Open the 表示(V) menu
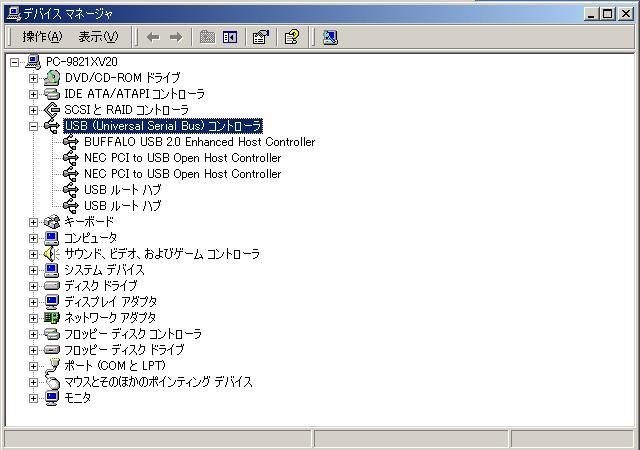This screenshot has height=450, width=640. [98, 37]
